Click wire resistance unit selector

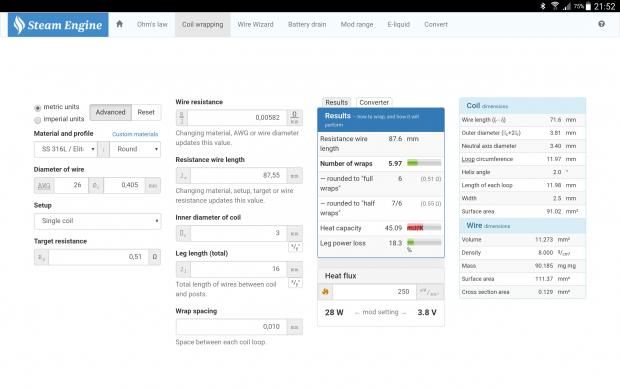[x=295, y=117]
